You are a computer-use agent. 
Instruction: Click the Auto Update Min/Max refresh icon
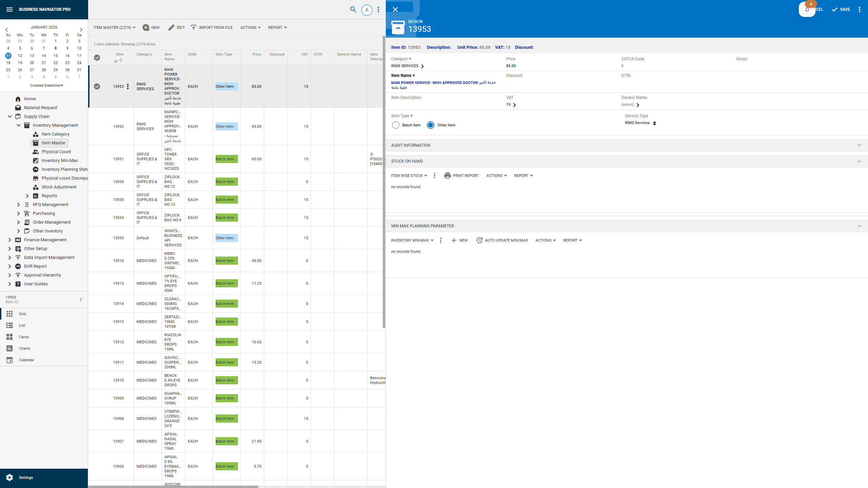coord(479,240)
